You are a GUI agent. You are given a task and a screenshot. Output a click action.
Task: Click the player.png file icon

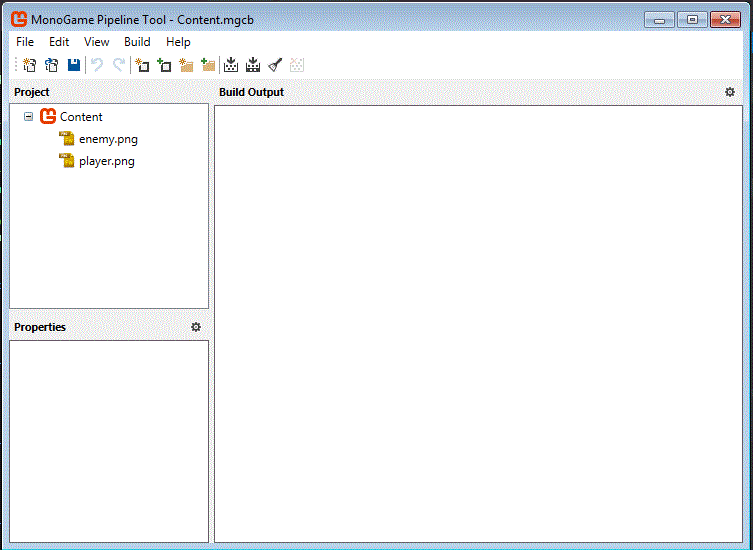(67, 160)
